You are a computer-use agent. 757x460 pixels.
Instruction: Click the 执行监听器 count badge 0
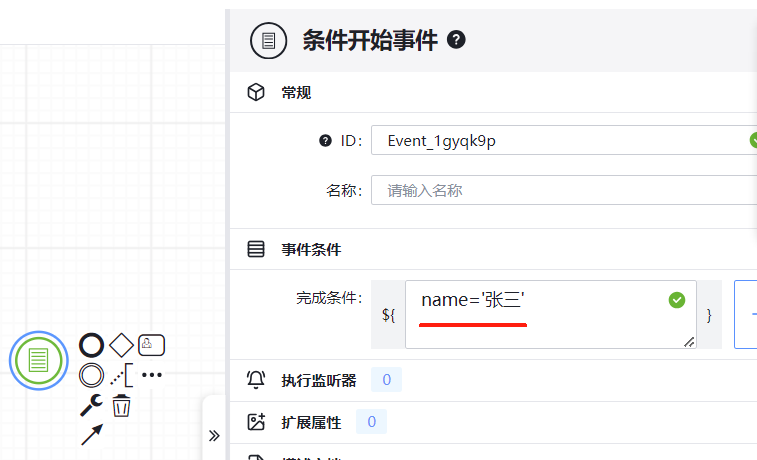tap(386, 380)
